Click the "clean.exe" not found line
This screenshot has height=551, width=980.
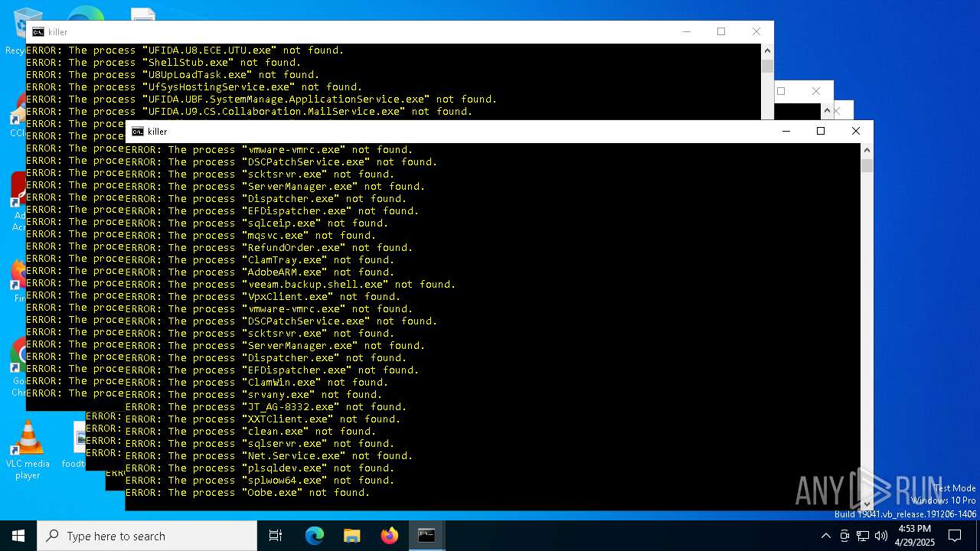click(250, 432)
